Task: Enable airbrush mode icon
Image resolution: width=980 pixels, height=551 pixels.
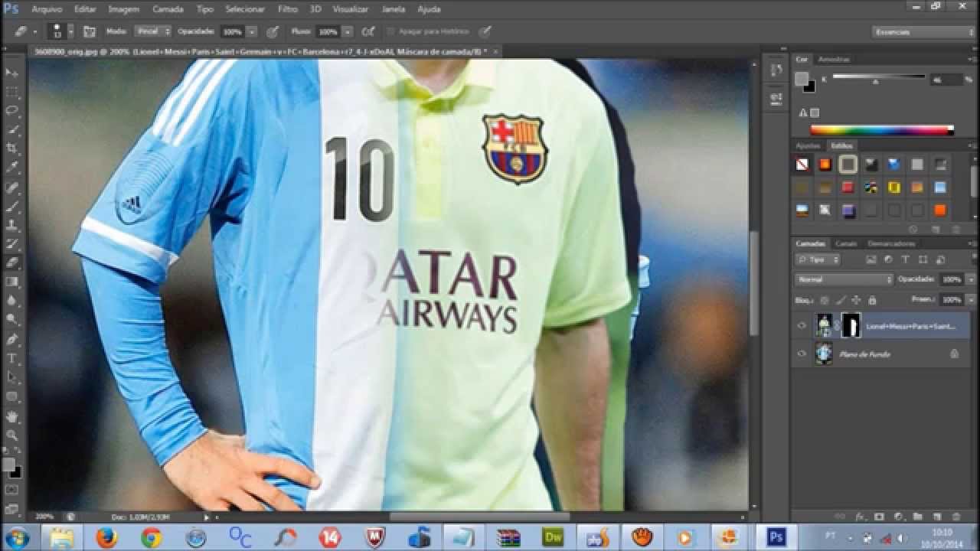Action: point(368,32)
